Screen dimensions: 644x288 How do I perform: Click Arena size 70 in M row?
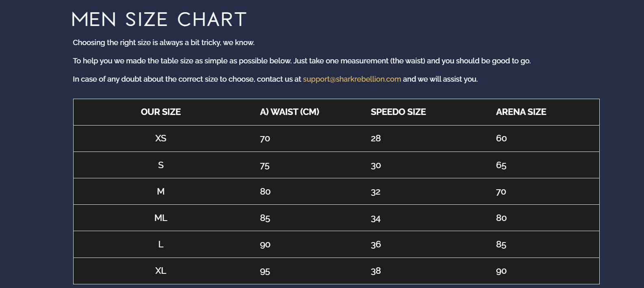501,192
